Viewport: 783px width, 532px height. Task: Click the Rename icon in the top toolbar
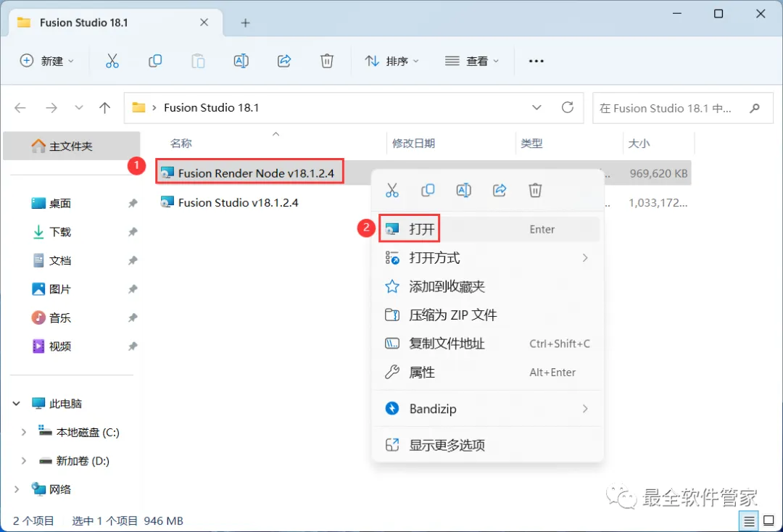click(x=241, y=61)
